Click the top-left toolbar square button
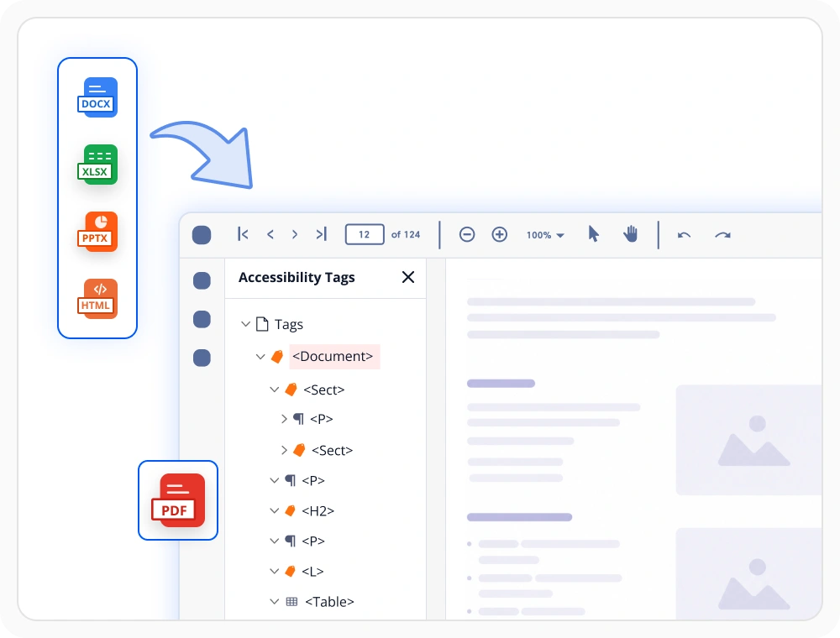This screenshot has width=840, height=638. point(202,234)
